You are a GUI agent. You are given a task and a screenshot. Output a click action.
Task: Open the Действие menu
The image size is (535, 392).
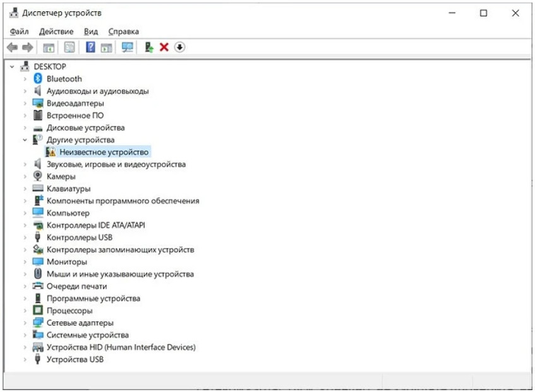[x=56, y=32]
